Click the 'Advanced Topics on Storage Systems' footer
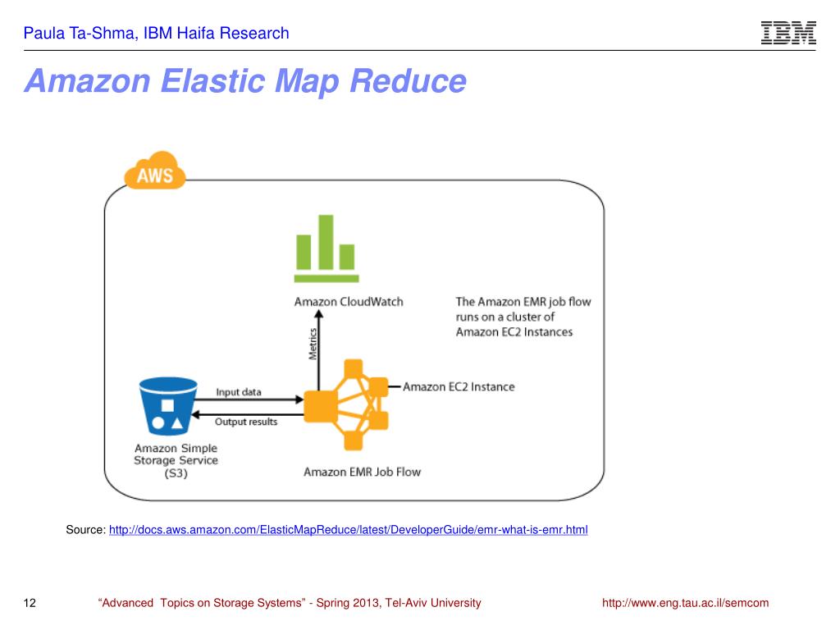The image size is (840, 630). [x=290, y=603]
